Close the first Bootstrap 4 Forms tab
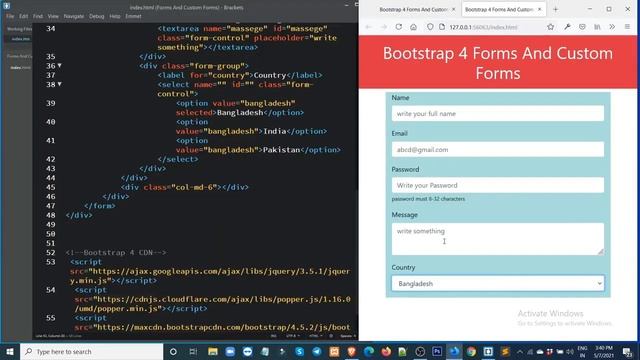640x360 pixels. coord(453,9)
